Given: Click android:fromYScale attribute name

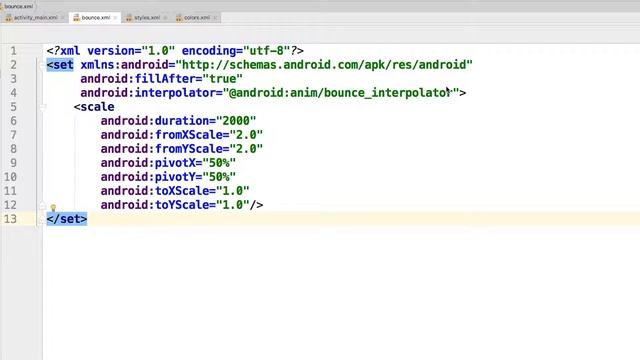Looking at the screenshot, I should point(162,149).
